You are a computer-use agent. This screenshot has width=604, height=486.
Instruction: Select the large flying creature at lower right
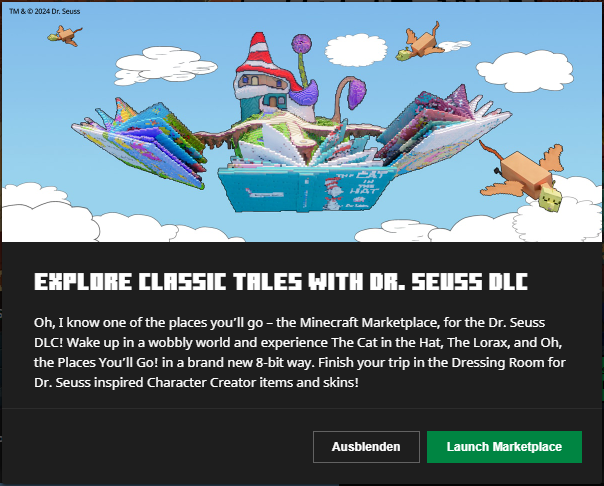coord(523,176)
